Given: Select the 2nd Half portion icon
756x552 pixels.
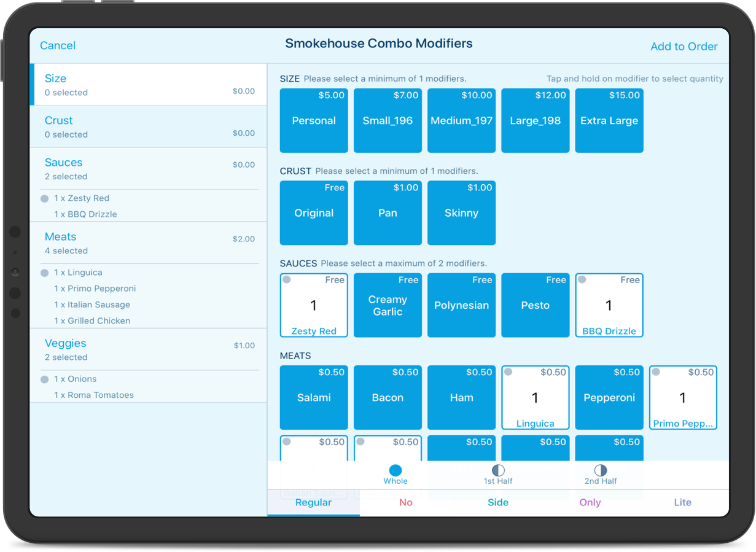Looking at the screenshot, I should point(600,473).
